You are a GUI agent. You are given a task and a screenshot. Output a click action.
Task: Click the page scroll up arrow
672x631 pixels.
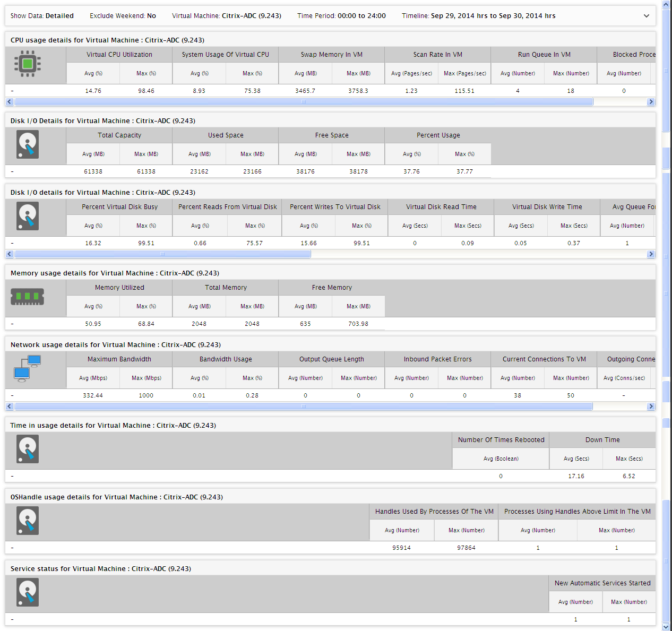[666, 4]
